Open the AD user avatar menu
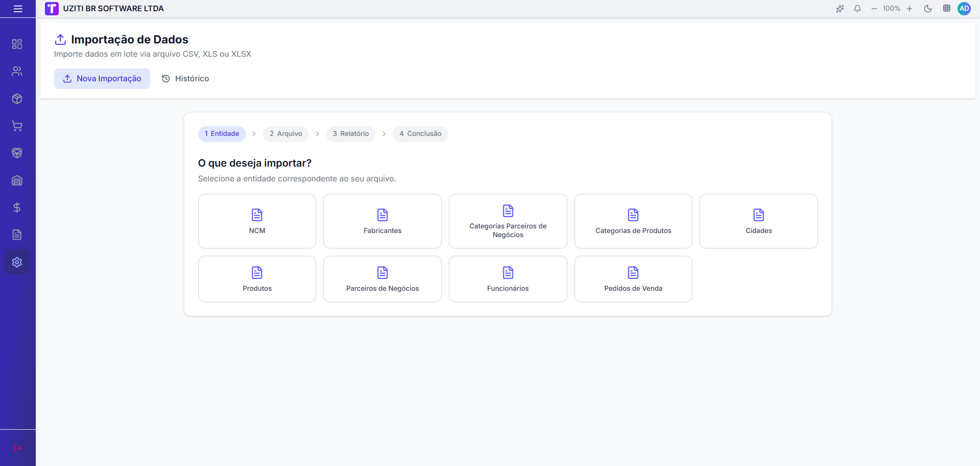The image size is (980, 466). (964, 9)
